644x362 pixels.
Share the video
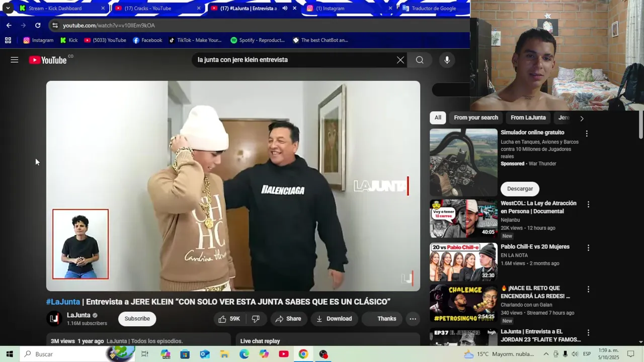point(288,319)
